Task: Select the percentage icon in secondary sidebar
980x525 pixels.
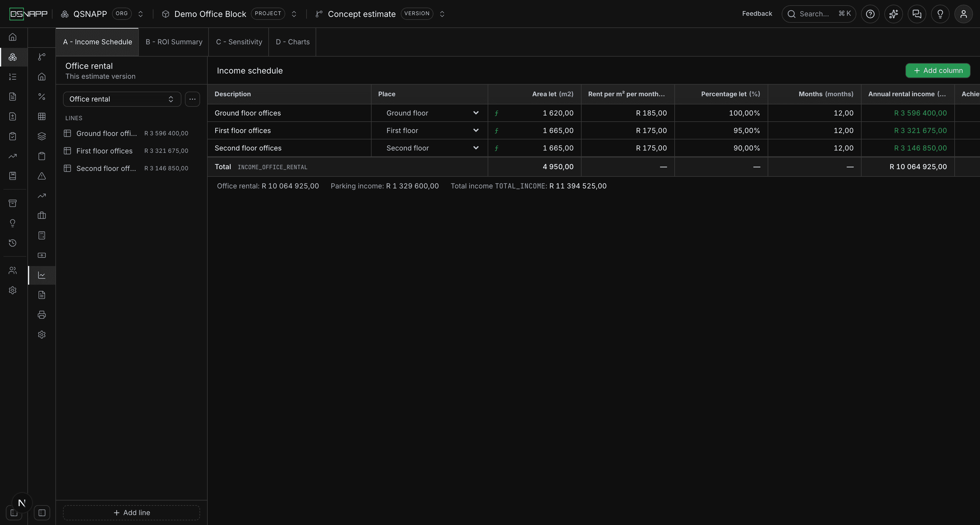Action: 42,97
